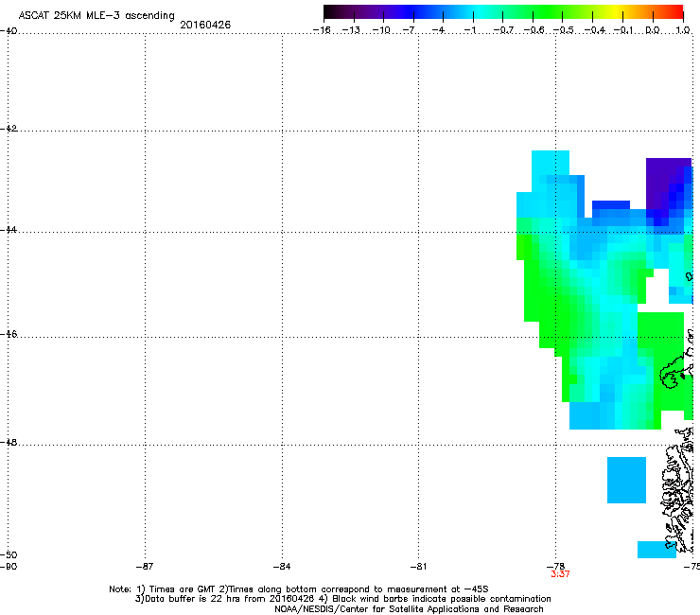
Task: Click the latitude axis label -48
Action: tap(9, 442)
